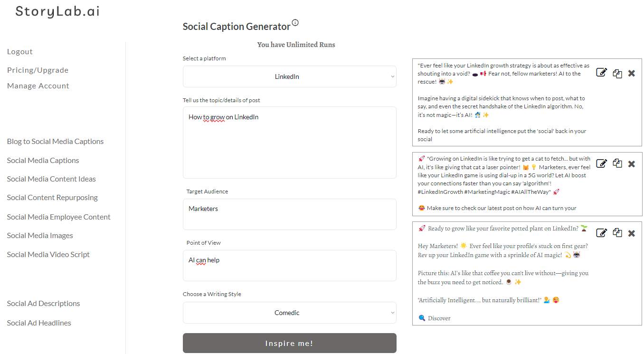This screenshot has height=354, width=644.
Task: Select Social Ad Headlines in sidebar
Action: (39, 323)
